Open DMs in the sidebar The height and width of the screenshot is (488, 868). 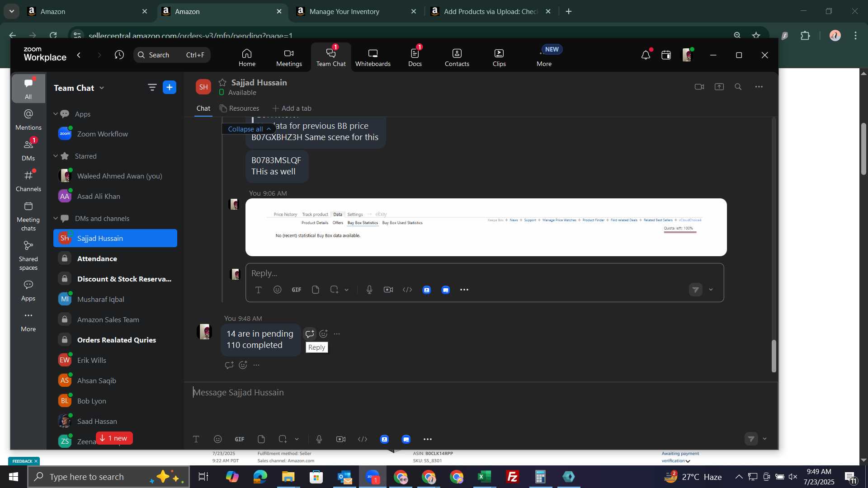click(28, 150)
